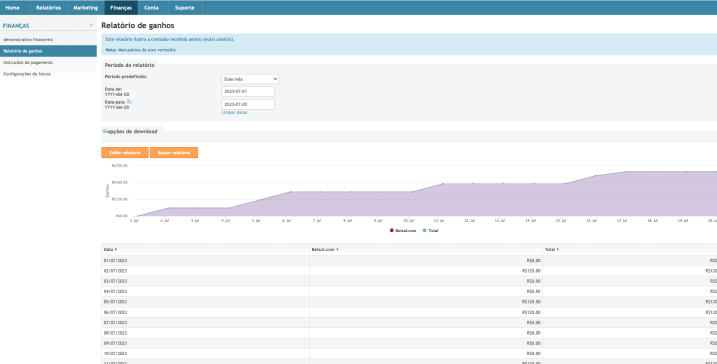Collapse the FINANÇAS sidebar section chevron
This screenshot has width=717, height=364.
pos(91,26)
